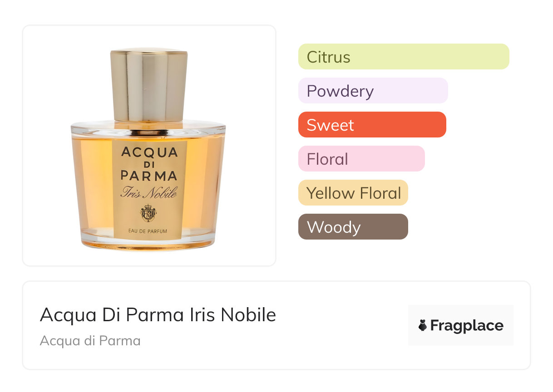This screenshot has width=553, height=392.
Task: Click the small DI text on the bottle label
Action: (x=148, y=164)
